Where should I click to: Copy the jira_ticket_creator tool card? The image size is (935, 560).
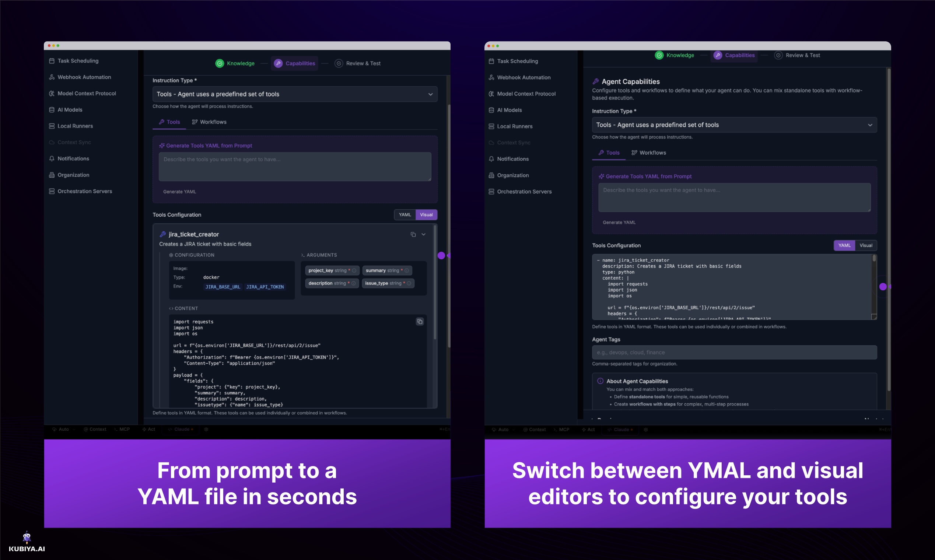tap(413, 234)
